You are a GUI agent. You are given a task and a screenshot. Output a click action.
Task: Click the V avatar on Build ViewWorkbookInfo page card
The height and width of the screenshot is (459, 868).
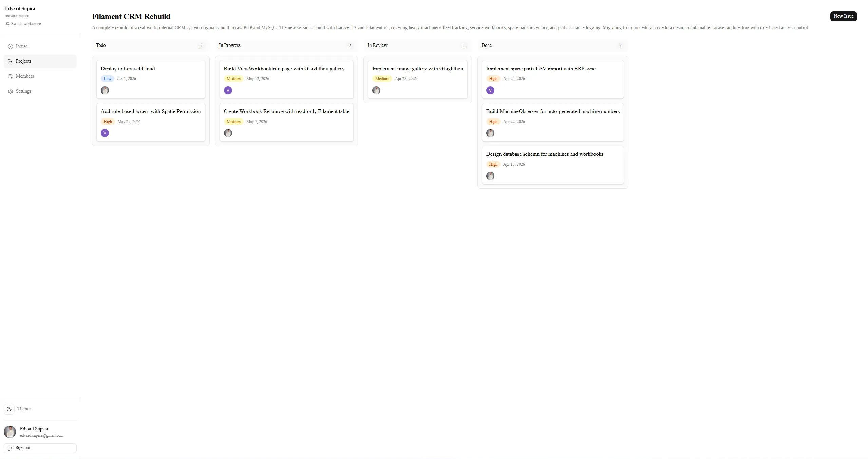[x=228, y=90]
